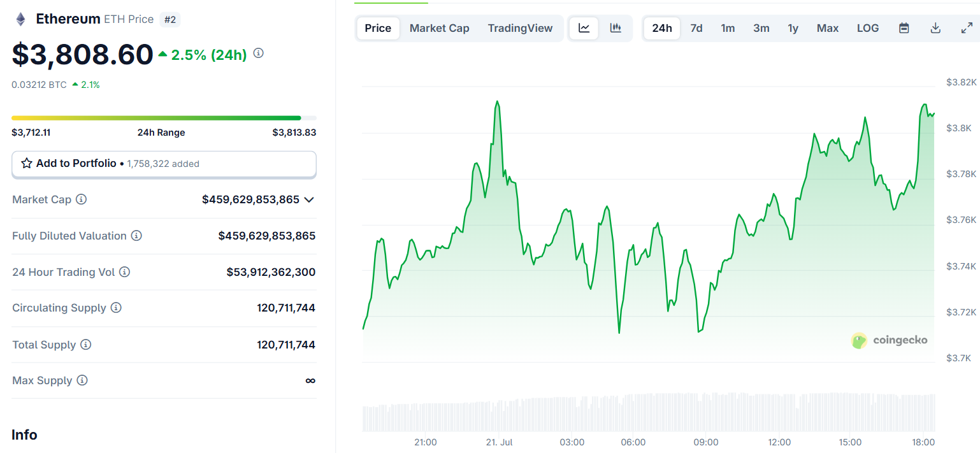Screen dimensions: 980x453
Task: Click the #2 rank badge
Action: (x=170, y=20)
